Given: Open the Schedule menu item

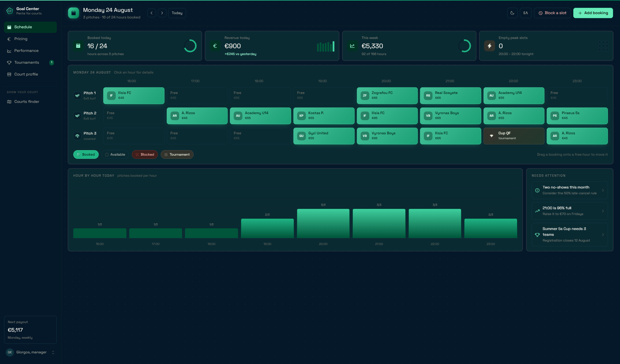Looking at the screenshot, I should point(30,27).
